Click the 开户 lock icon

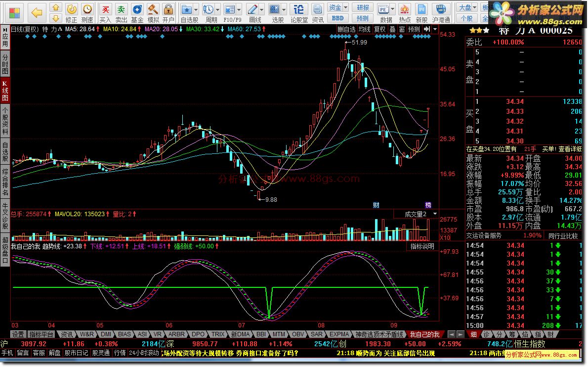168,12
